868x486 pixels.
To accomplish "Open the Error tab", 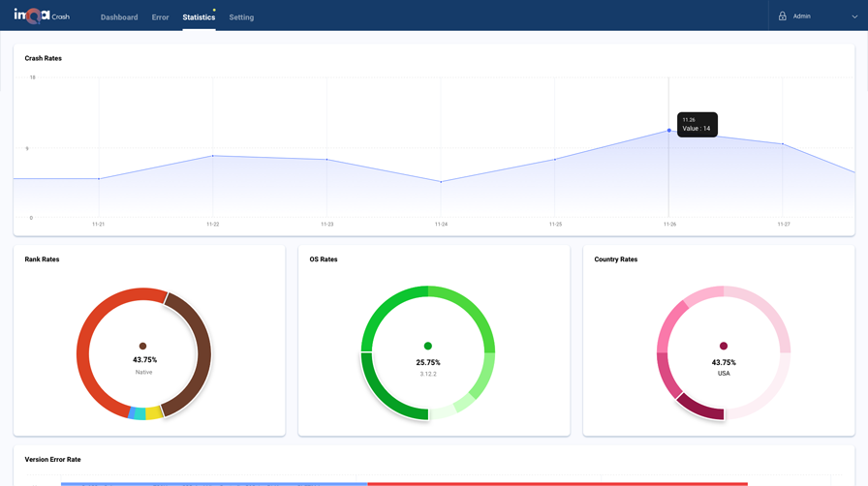I will coord(160,17).
